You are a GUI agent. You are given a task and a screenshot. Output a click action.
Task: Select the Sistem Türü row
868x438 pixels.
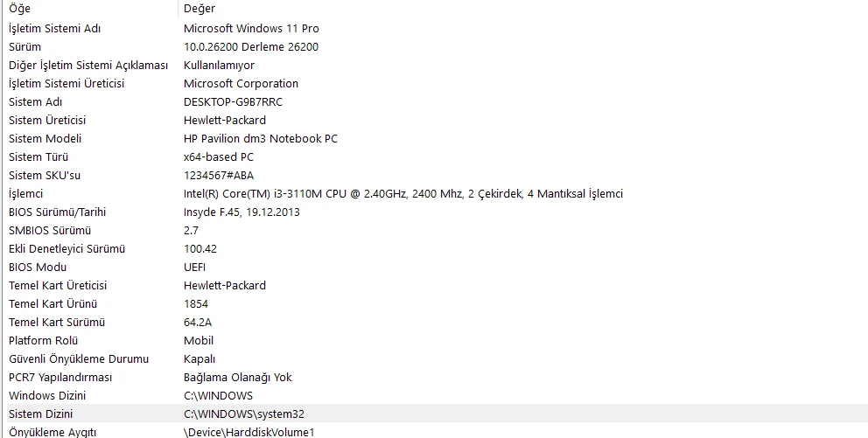434,156
